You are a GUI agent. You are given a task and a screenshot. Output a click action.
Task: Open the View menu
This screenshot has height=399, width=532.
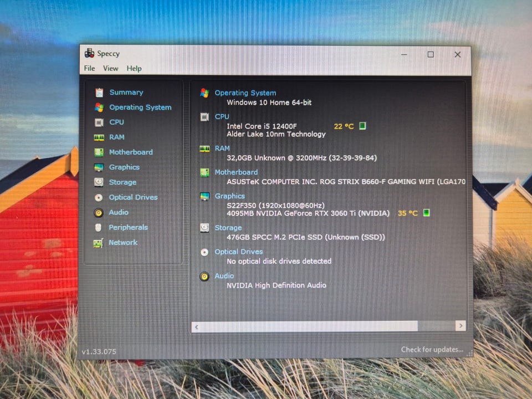111,68
